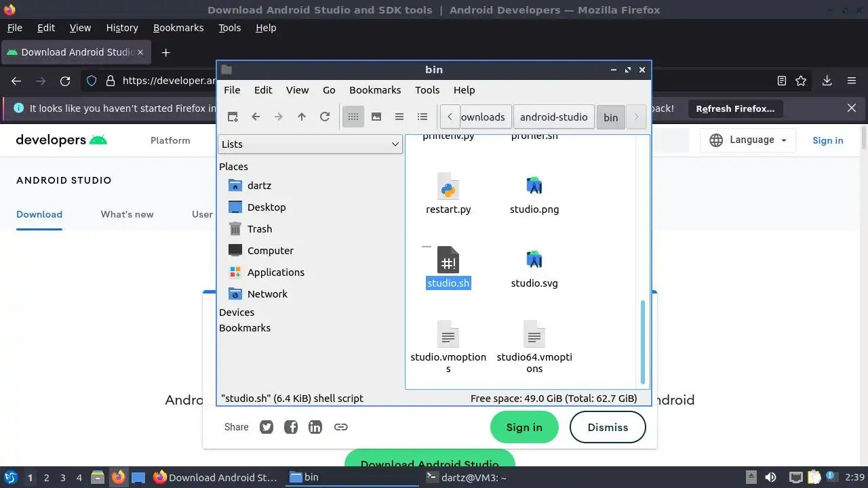Open file manager Help menu
The width and height of the screenshot is (868, 488).
point(464,89)
